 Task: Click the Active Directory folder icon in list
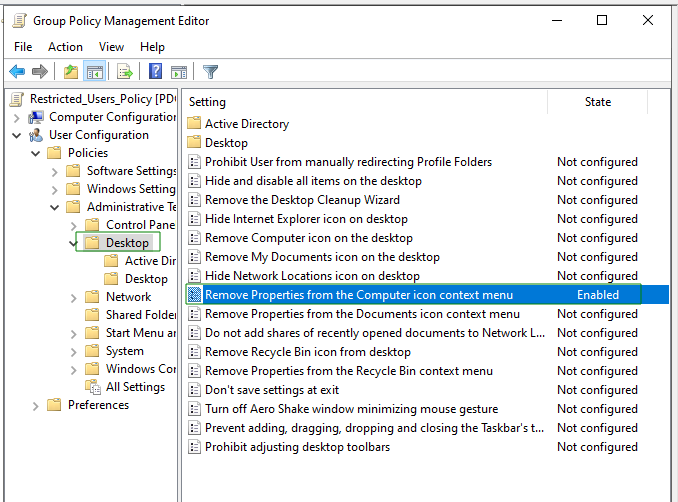[194, 123]
